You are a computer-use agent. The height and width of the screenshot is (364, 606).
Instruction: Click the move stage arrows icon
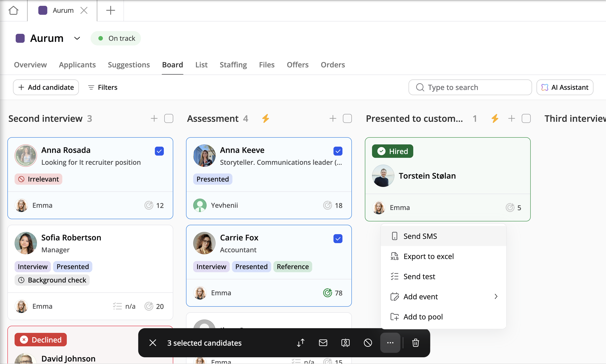[301, 343]
